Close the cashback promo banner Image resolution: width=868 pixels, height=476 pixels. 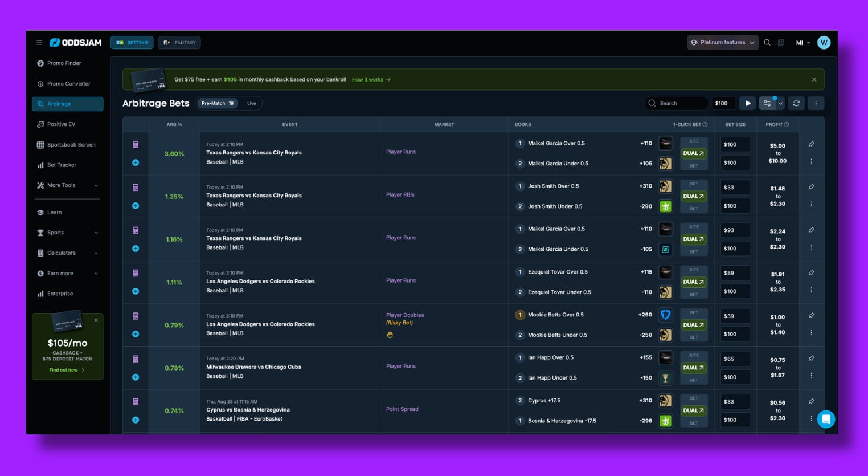[x=814, y=80]
